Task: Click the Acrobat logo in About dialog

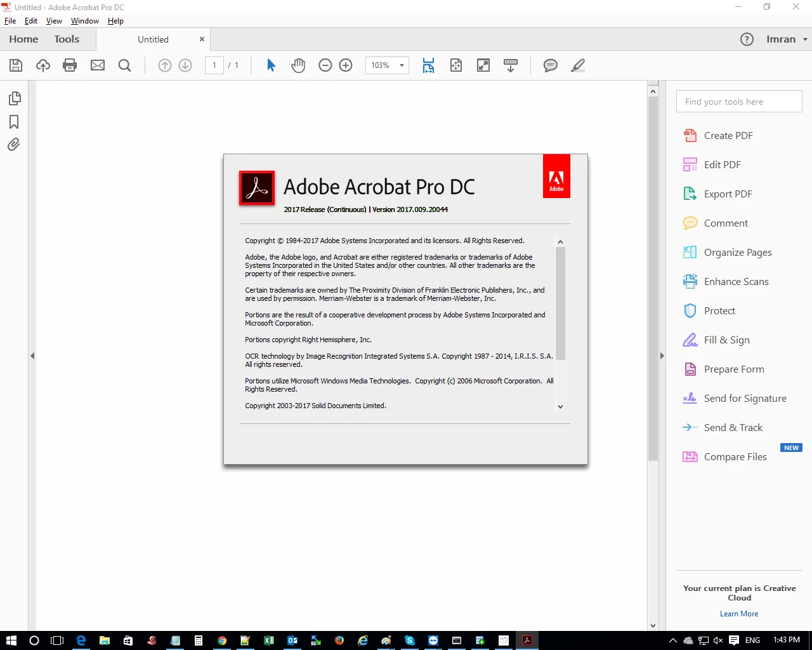Action: pos(257,188)
